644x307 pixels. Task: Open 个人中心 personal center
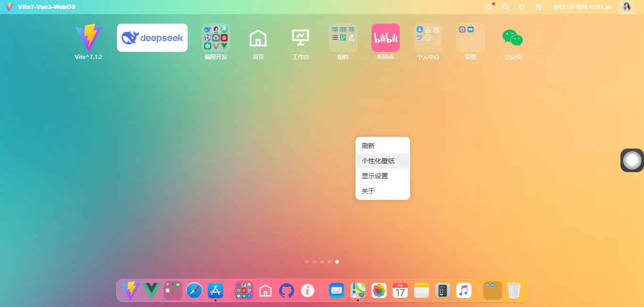(x=428, y=37)
